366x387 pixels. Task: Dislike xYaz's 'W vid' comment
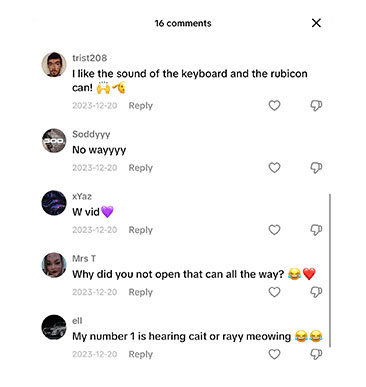316,230
